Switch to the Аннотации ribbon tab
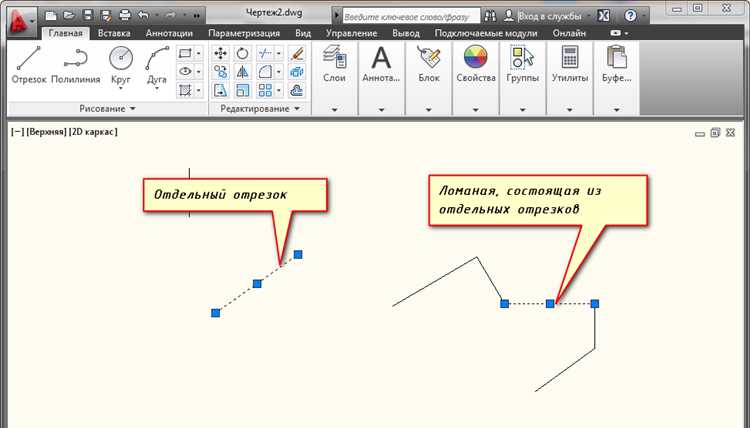The width and height of the screenshot is (750, 428). [x=168, y=33]
